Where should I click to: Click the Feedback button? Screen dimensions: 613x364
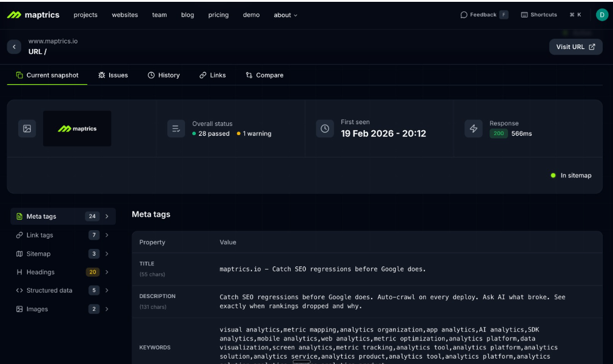(484, 15)
